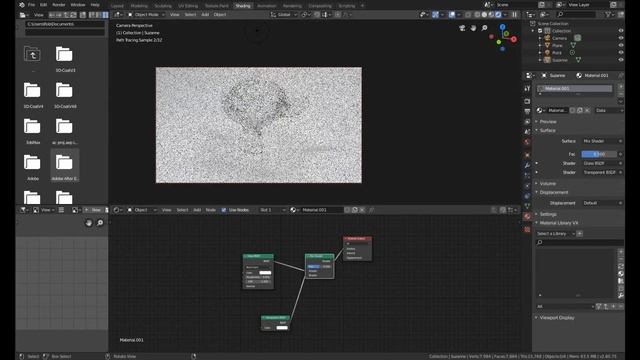Click the Blender logo in the menu bar
The image size is (640, 360).
(22, 5)
